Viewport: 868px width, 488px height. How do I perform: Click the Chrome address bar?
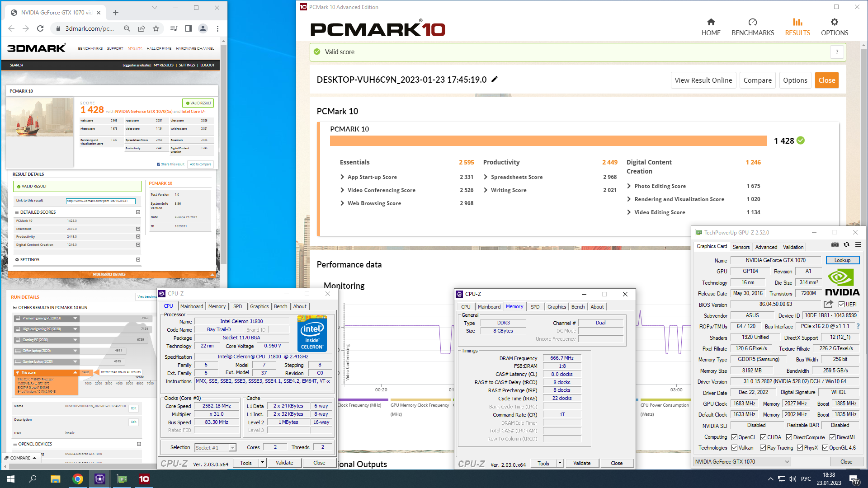89,28
